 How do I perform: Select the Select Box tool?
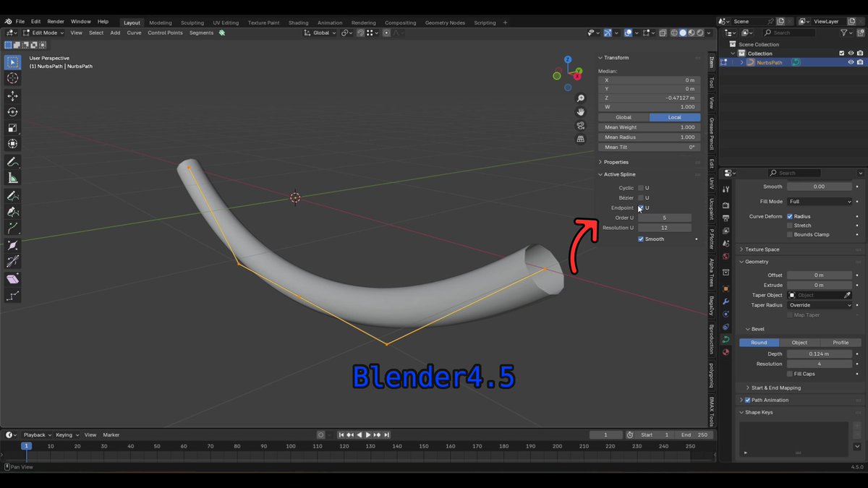(12, 62)
